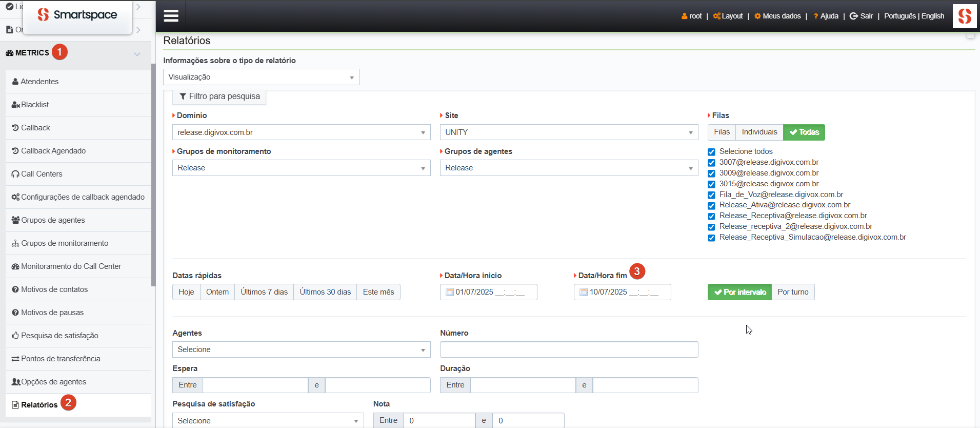Open the Grupos de agentes dropdown
The height and width of the screenshot is (428, 980).
click(x=569, y=168)
